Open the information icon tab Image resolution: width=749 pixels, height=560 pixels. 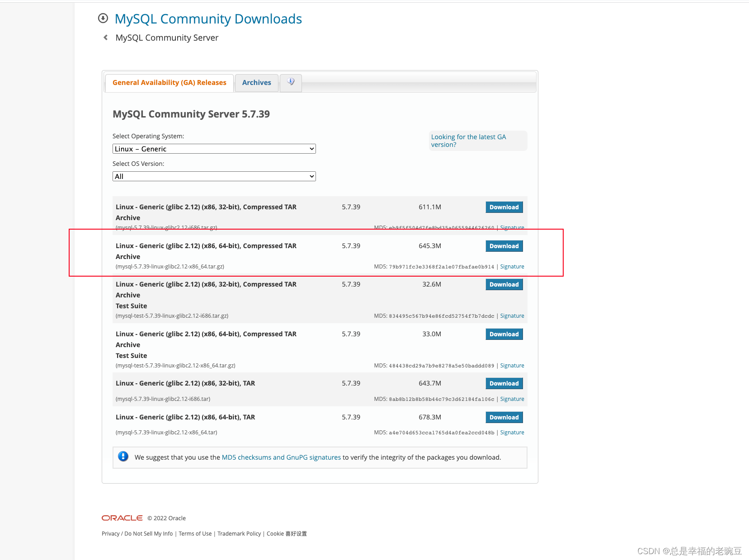click(x=291, y=82)
